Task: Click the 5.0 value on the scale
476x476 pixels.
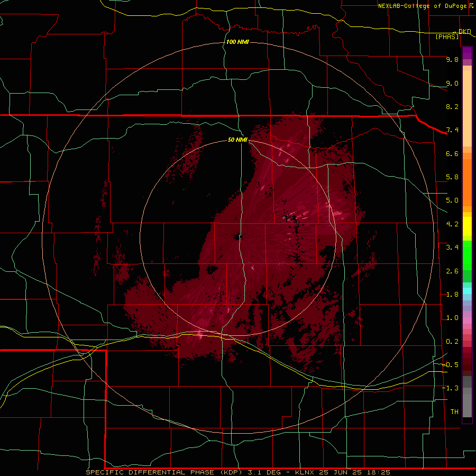Action: click(x=452, y=200)
